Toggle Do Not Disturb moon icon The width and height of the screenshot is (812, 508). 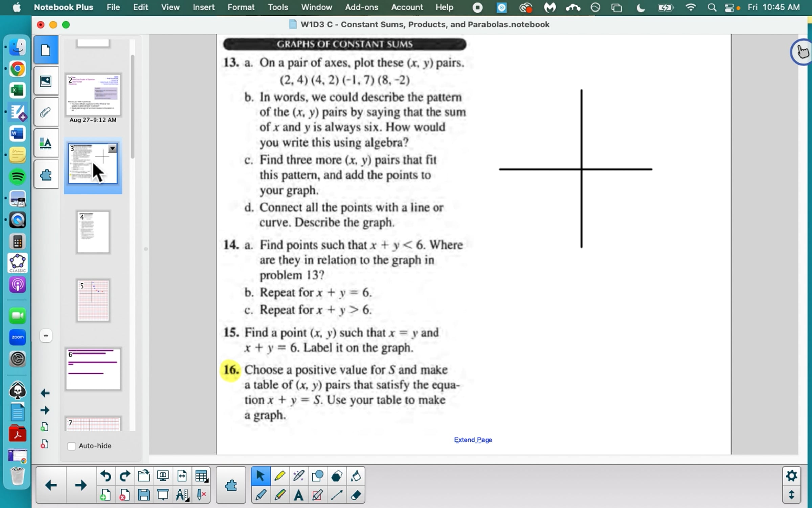[x=640, y=7]
